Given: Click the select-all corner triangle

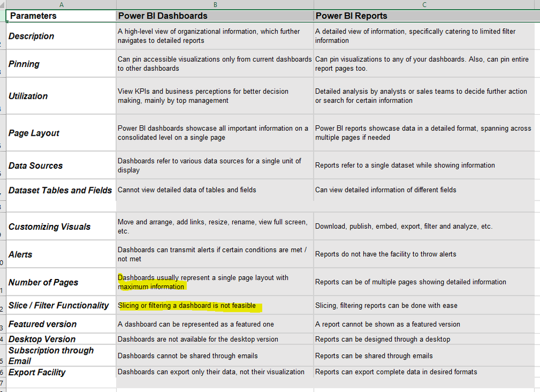Looking at the screenshot, I should click(3, 4).
